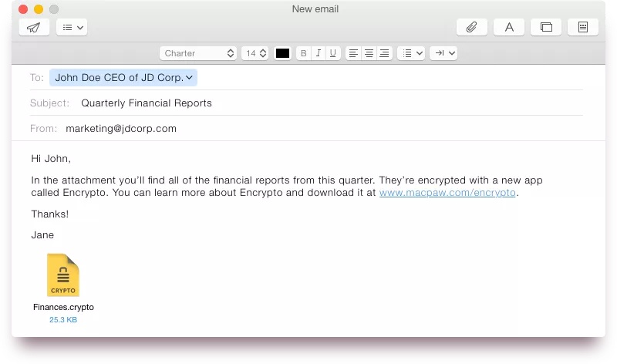Send the email with the paper plane button
The image size is (617, 364).
point(34,27)
